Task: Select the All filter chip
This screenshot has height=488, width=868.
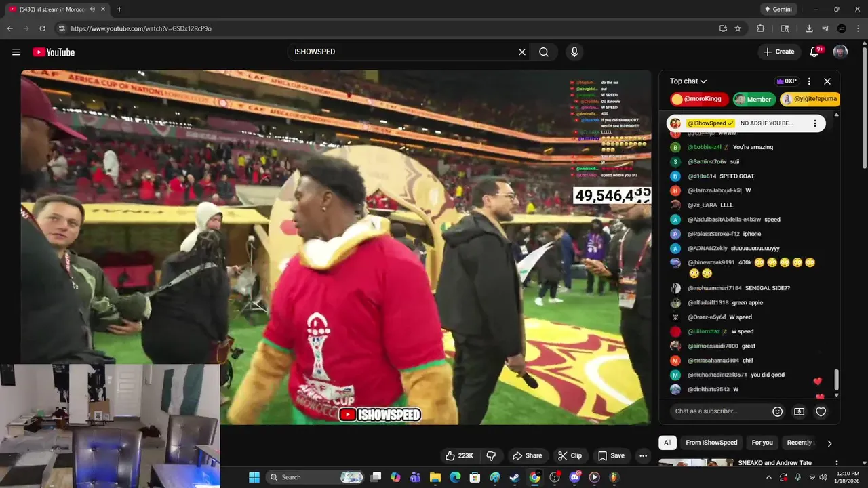Action: click(x=667, y=443)
